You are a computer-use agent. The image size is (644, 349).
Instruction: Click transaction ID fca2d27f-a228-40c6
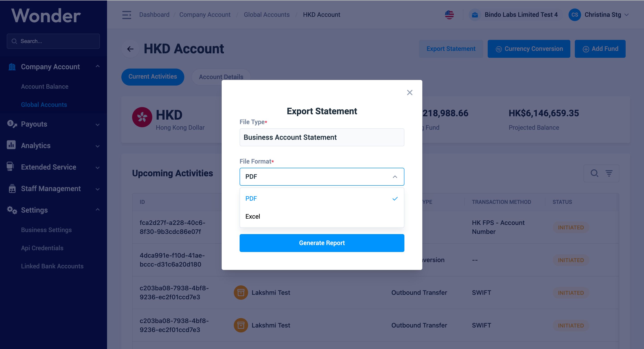172,227
